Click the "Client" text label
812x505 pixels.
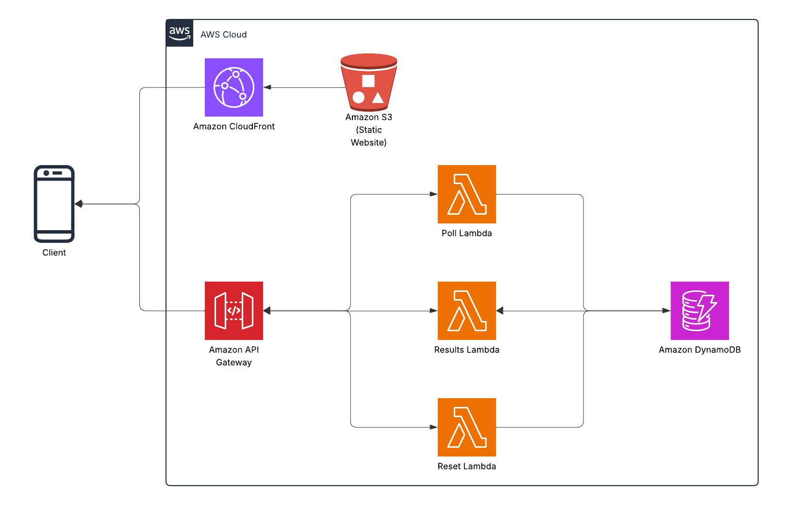pyautogui.click(x=54, y=252)
